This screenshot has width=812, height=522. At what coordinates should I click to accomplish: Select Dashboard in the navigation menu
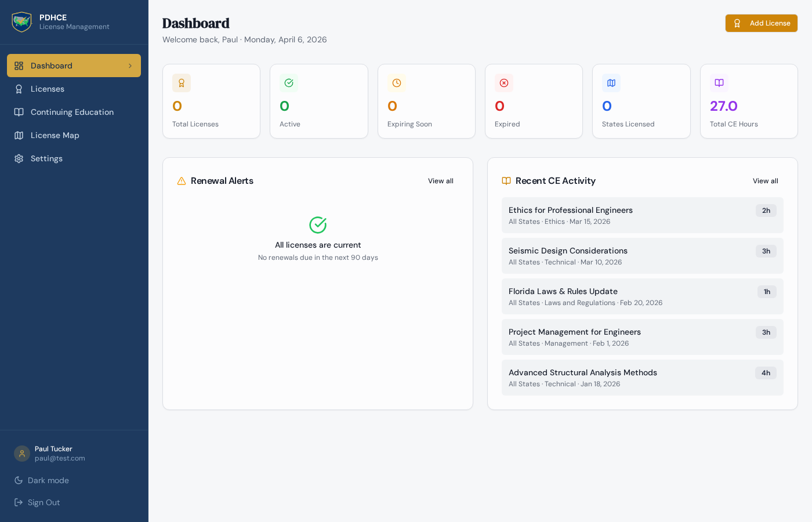(x=51, y=66)
